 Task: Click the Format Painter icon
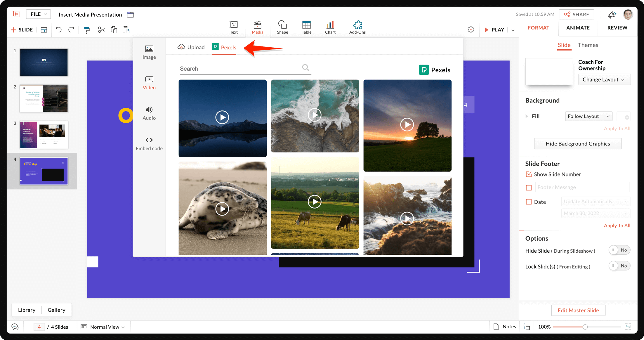[87, 30]
